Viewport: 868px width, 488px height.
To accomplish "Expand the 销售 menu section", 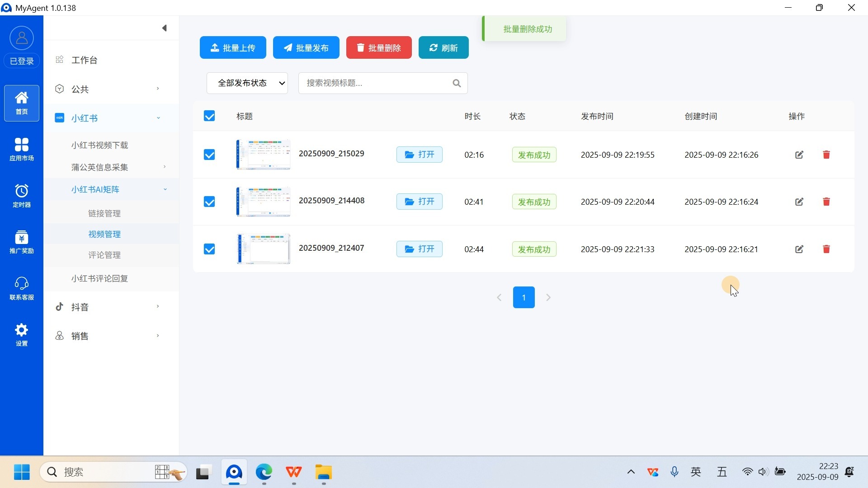I will pyautogui.click(x=111, y=336).
